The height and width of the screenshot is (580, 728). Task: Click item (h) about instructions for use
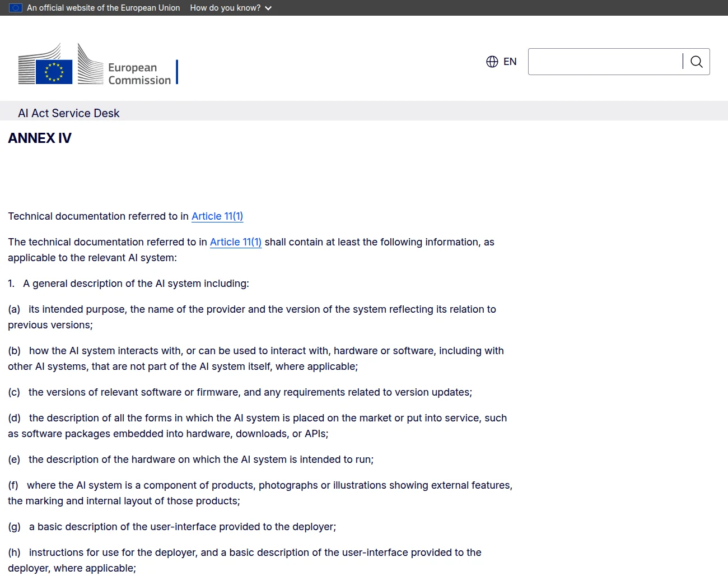[245, 560]
